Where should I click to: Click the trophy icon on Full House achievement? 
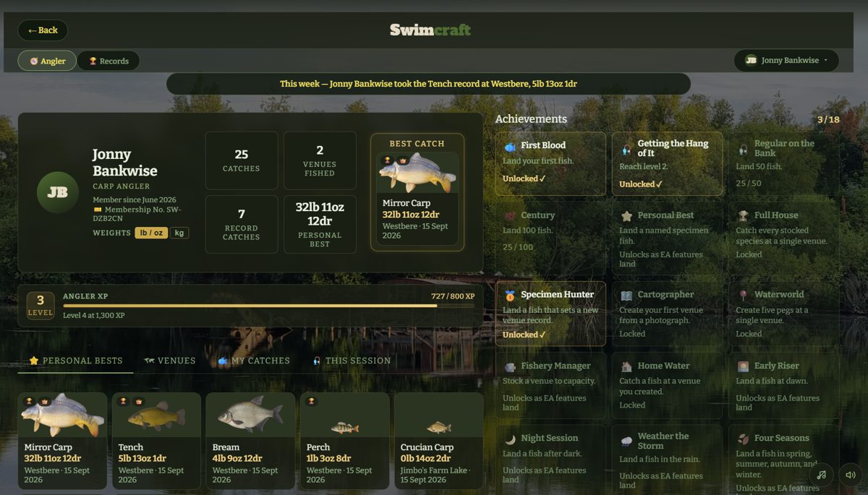click(743, 215)
